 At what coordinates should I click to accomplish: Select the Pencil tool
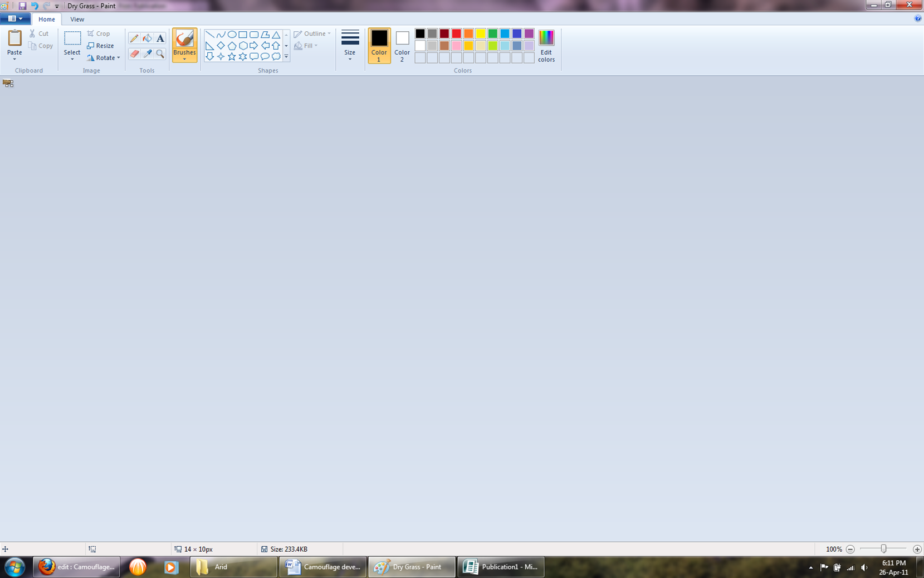[x=134, y=38]
